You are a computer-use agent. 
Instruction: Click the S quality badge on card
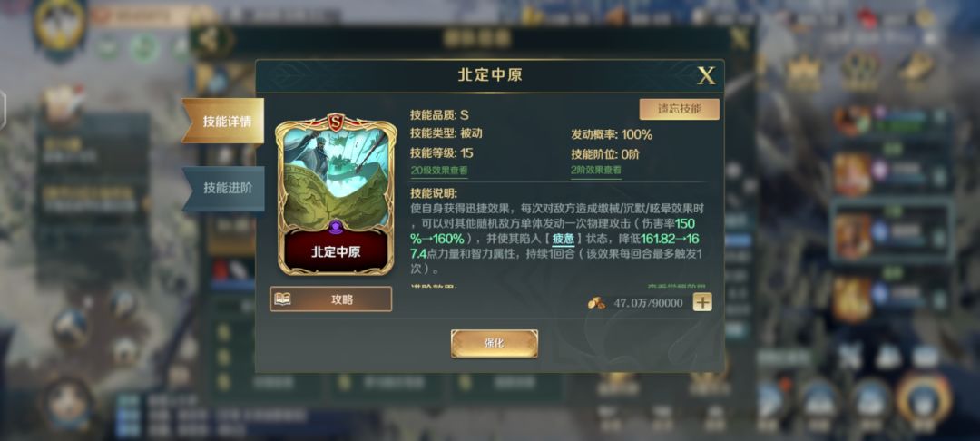tap(336, 122)
